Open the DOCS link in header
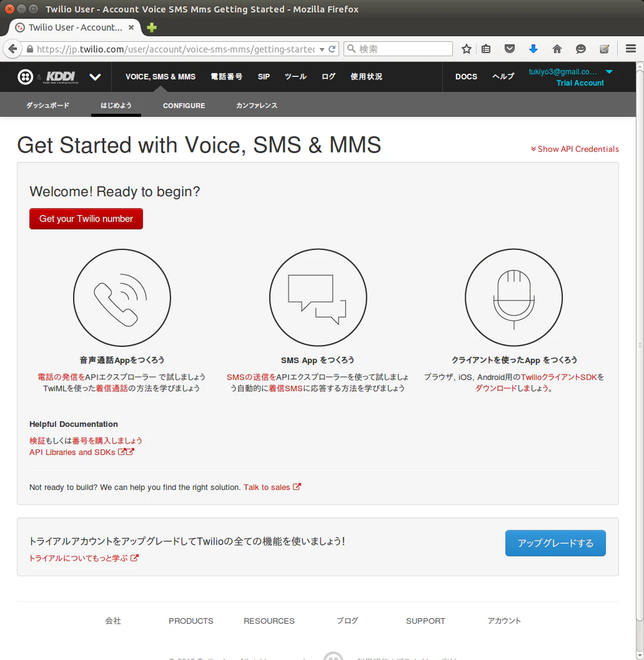The width and height of the screenshot is (644, 660). pyautogui.click(x=466, y=77)
